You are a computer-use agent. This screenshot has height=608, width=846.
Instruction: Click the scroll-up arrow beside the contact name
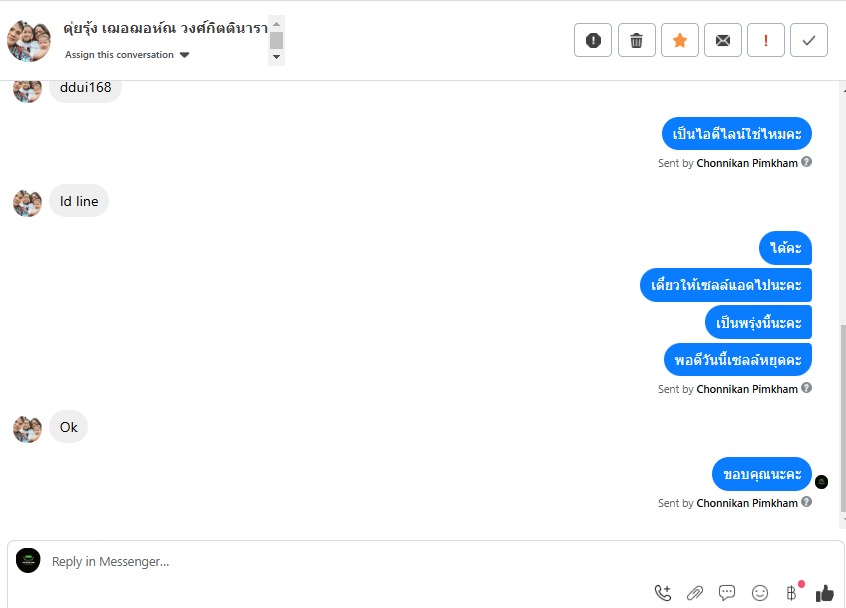point(276,24)
